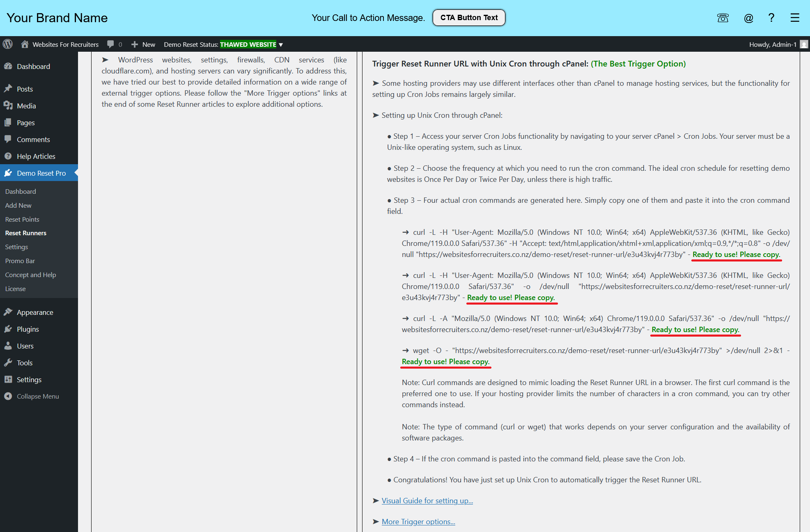Click the Media icon in sidebar
Image resolution: width=810 pixels, height=532 pixels.
pos(8,105)
